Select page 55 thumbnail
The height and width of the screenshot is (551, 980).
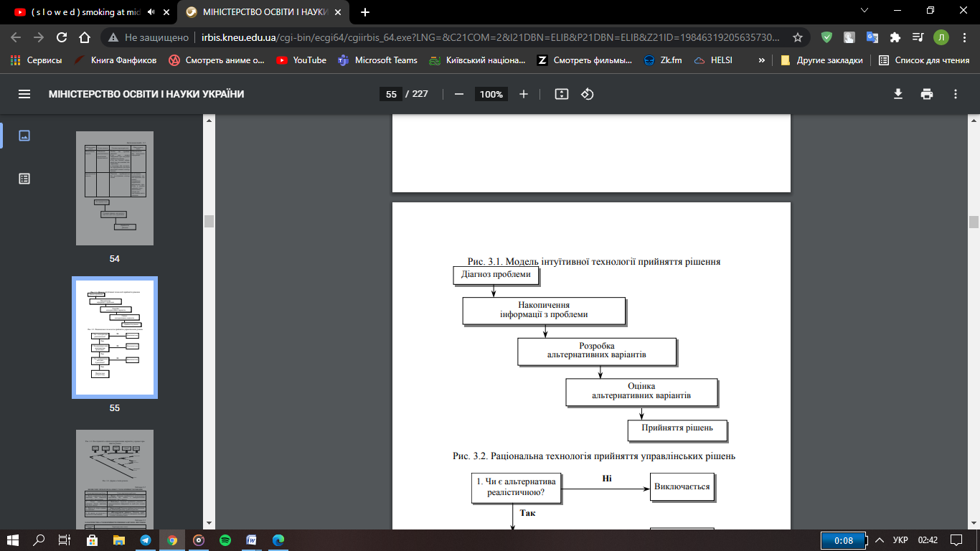115,337
